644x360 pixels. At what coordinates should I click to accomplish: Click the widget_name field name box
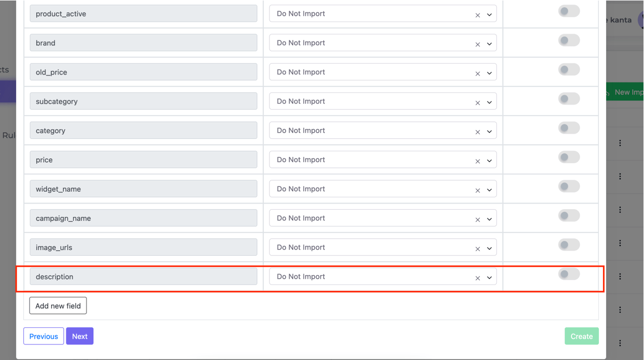click(144, 189)
